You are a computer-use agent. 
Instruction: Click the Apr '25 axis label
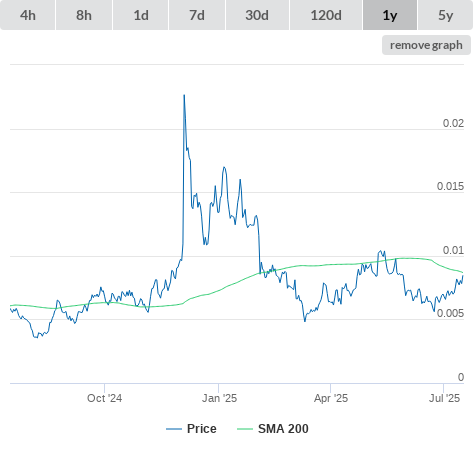point(331,398)
